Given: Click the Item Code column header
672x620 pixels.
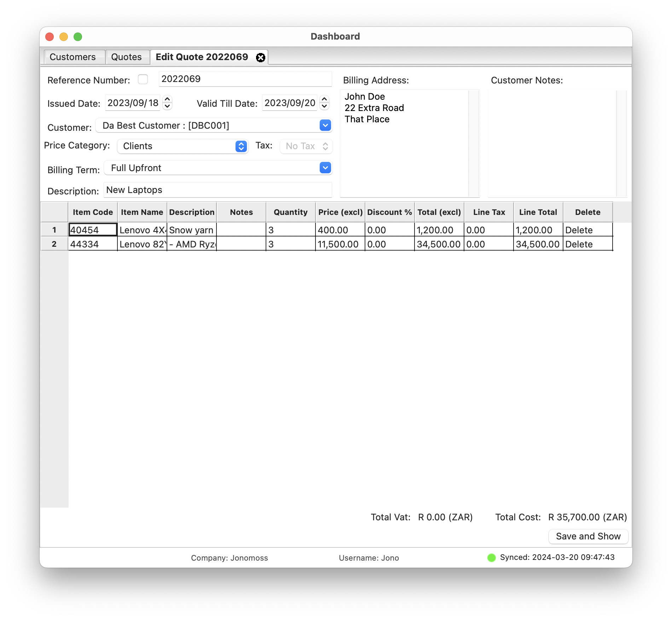Looking at the screenshot, I should click(93, 212).
